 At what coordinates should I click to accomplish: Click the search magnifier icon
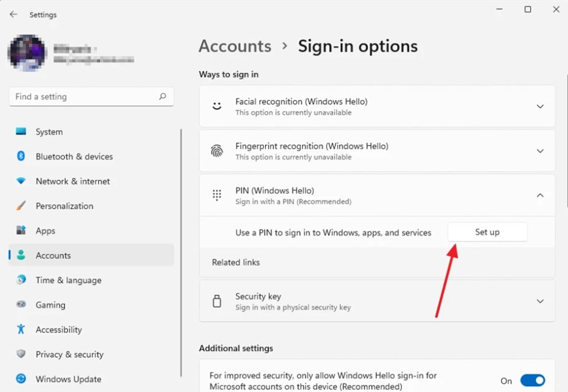[163, 96]
